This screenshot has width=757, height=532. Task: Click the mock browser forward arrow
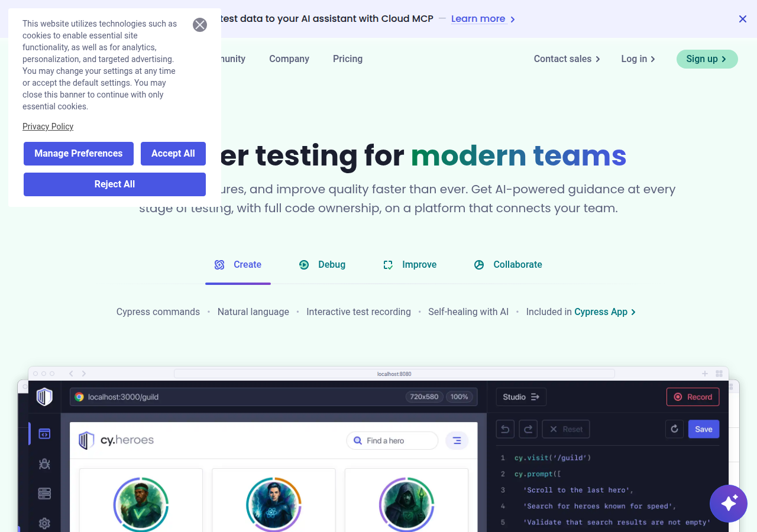(x=84, y=374)
